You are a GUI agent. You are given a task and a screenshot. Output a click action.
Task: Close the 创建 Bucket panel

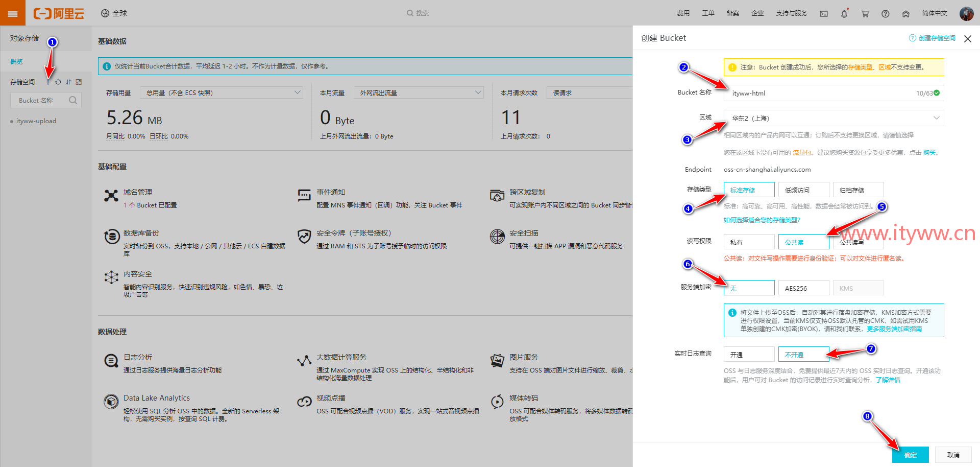tap(968, 39)
